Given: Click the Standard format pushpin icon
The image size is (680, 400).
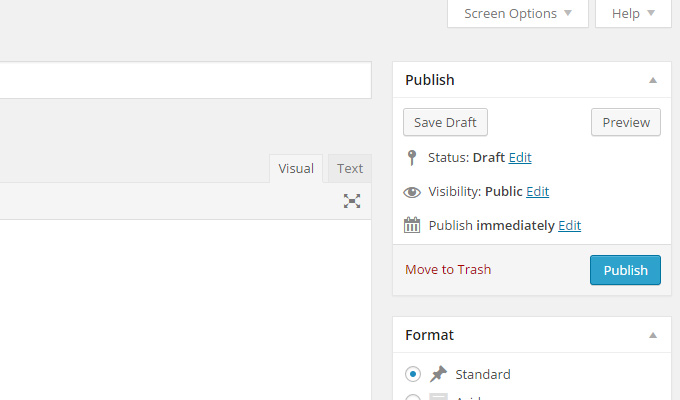Looking at the screenshot, I should [x=438, y=374].
